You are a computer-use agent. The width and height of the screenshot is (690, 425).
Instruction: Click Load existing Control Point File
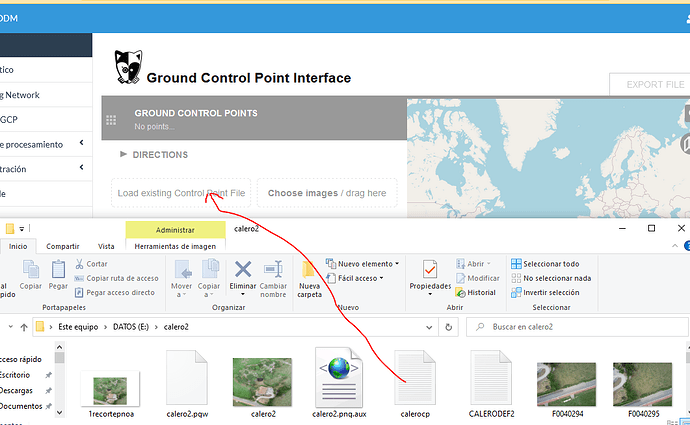181,193
